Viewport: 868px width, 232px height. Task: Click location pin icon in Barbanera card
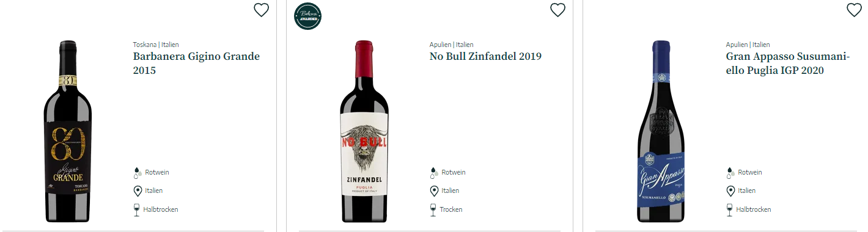(x=138, y=191)
